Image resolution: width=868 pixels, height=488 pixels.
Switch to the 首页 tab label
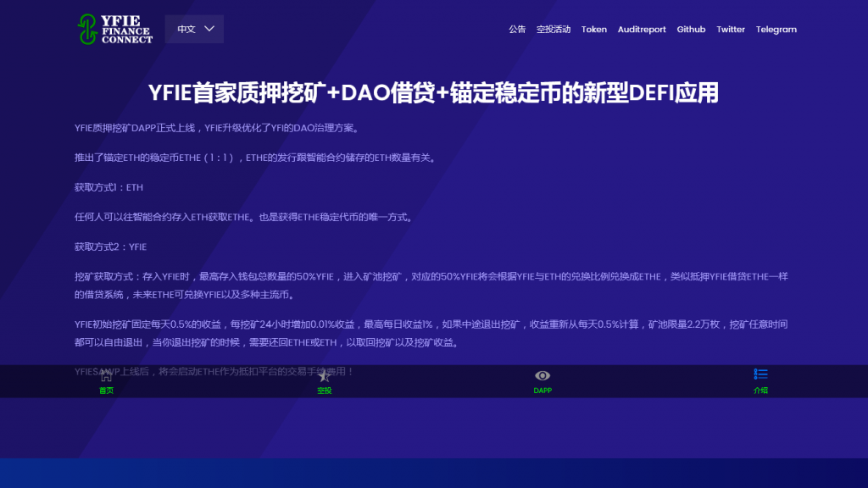(106, 391)
